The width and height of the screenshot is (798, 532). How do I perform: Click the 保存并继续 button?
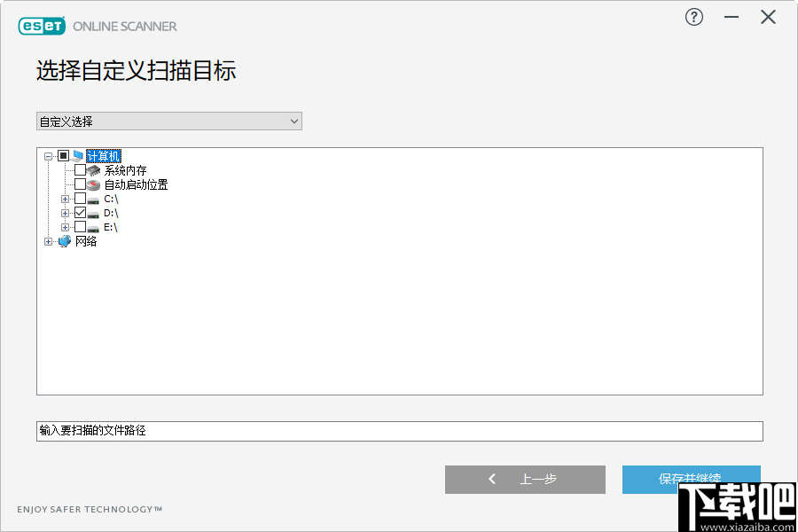(691, 479)
